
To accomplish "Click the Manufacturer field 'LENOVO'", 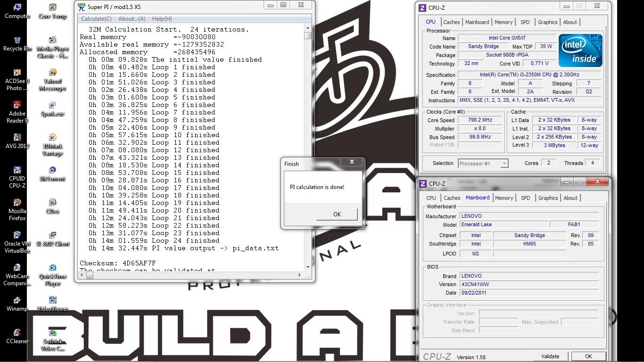I will [x=529, y=216].
